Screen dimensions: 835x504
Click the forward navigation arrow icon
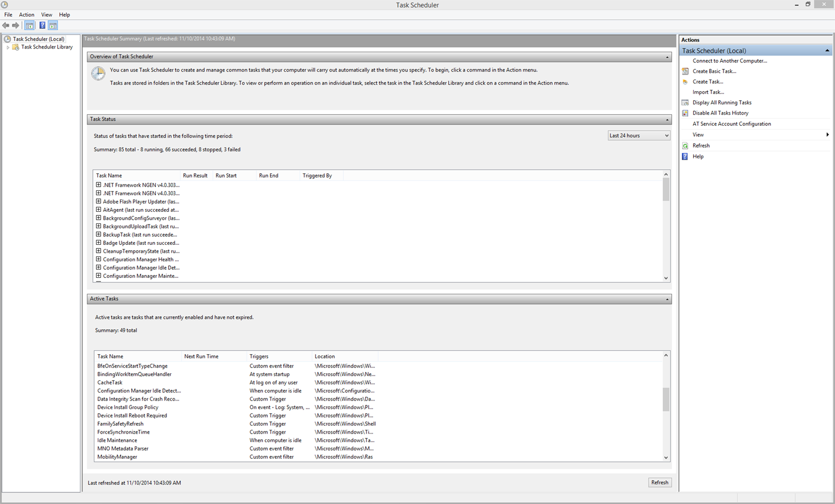(16, 25)
